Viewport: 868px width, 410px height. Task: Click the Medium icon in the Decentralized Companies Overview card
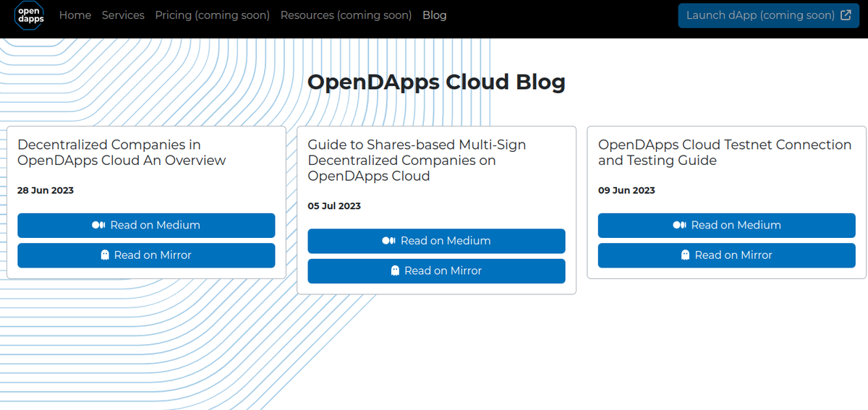pos(99,226)
